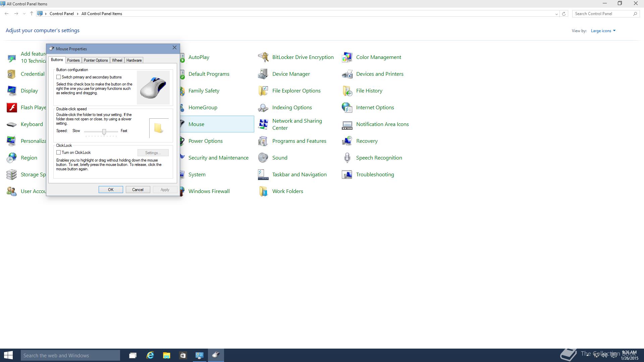Click the Display monitor icon
The image size is (644, 362).
click(12, 90)
